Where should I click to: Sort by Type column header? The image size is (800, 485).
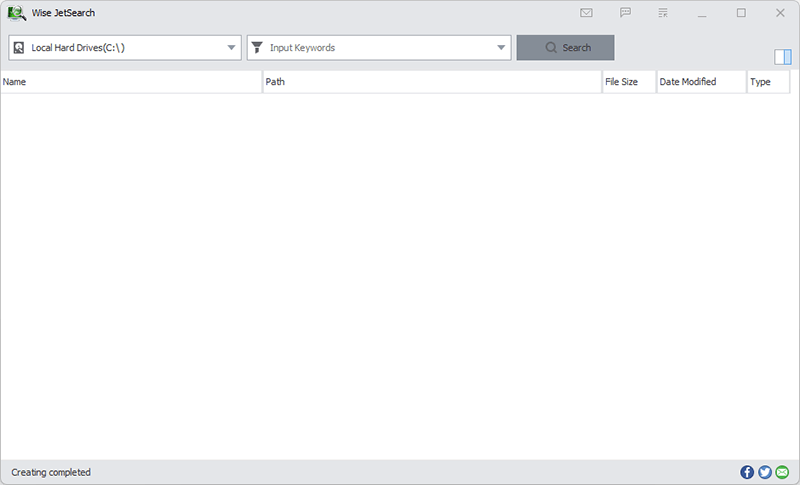click(768, 82)
